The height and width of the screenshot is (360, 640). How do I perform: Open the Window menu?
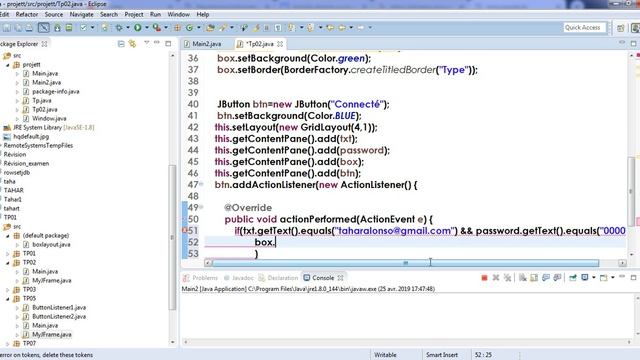click(x=178, y=14)
